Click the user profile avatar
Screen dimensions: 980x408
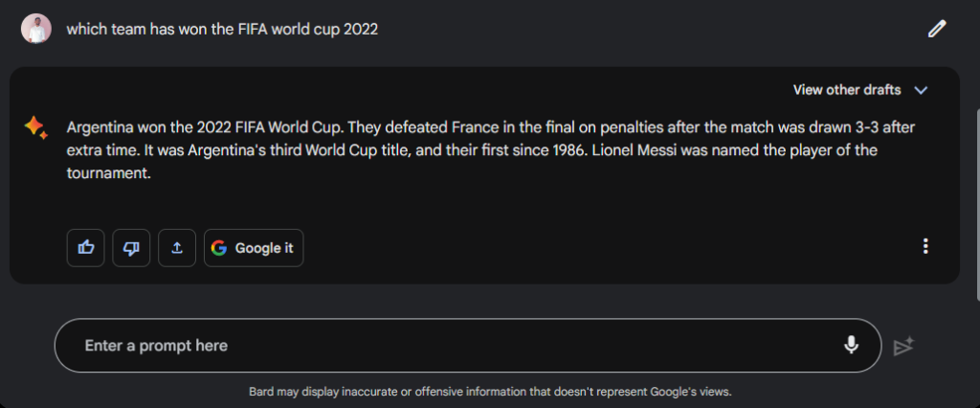click(36, 29)
